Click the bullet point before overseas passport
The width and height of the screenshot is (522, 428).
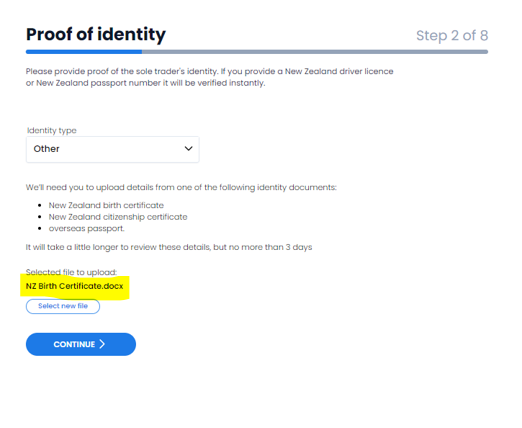click(x=40, y=229)
